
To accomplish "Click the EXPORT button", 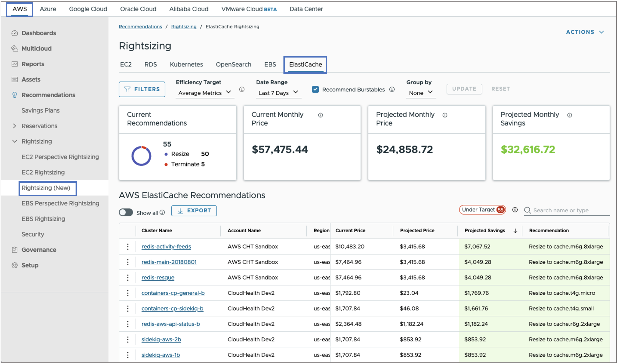I will click(194, 210).
